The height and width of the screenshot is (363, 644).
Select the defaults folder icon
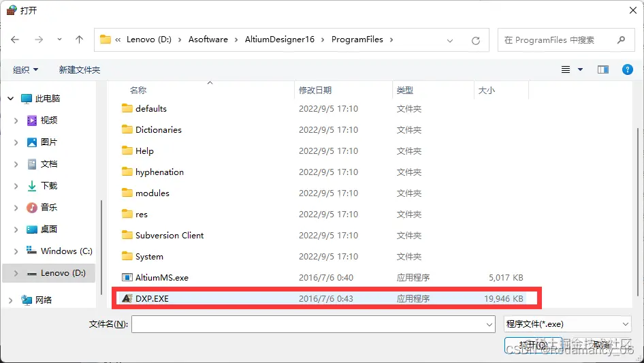pyautogui.click(x=127, y=108)
